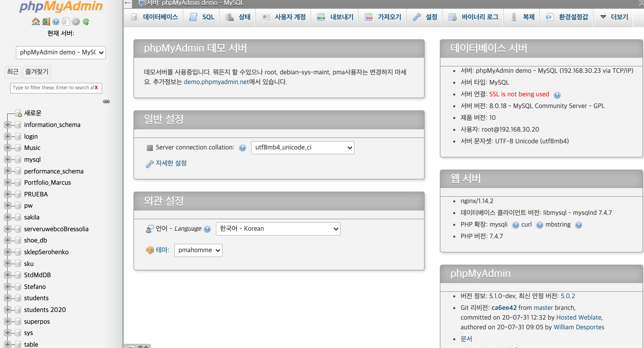Open demo.phpmyadmin.net link
Viewport: 644px width, 348px height.
[216, 82]
